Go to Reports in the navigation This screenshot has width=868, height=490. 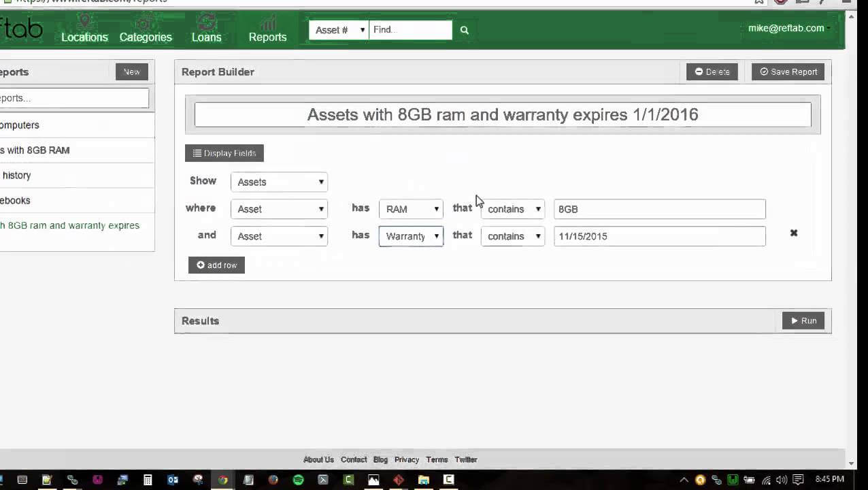267,30
